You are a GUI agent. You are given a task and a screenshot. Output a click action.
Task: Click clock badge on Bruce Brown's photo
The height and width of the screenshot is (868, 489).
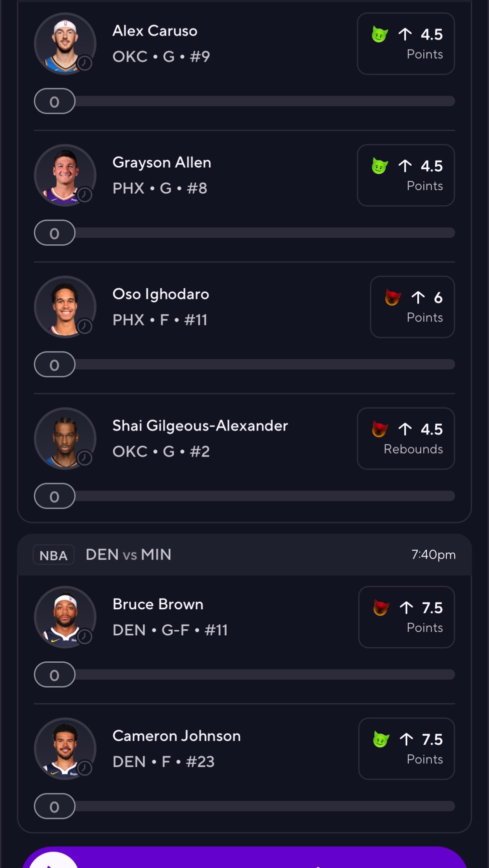[x=85, y=637]
